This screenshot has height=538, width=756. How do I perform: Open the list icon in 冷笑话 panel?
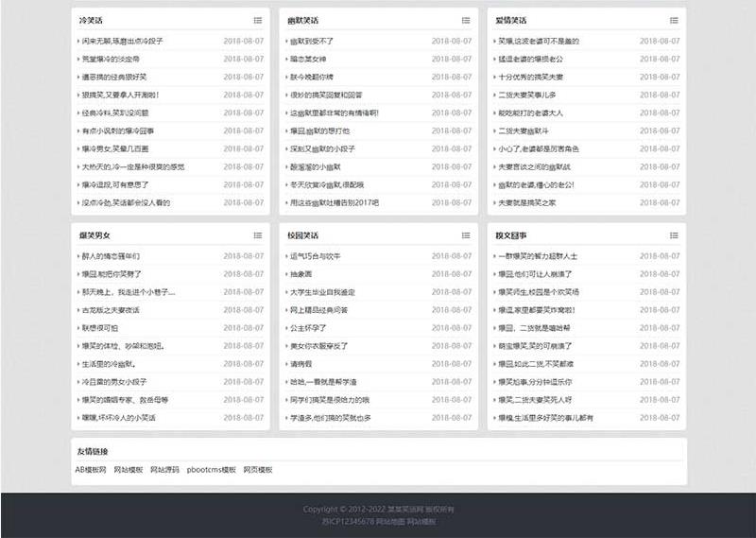coord(258,20)
